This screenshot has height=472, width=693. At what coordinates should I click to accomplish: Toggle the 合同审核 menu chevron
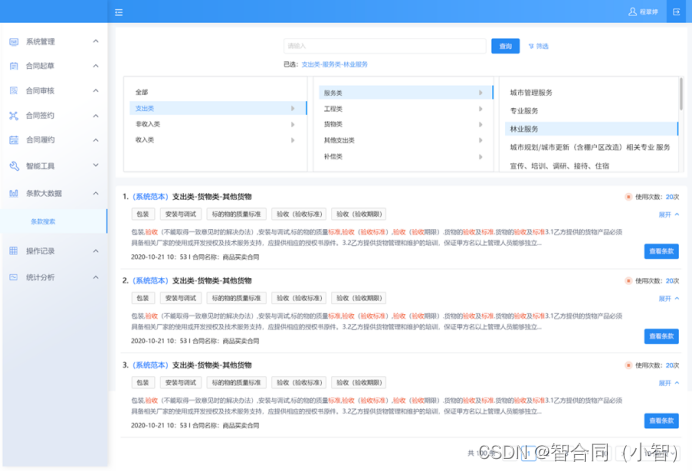point(95,91)
